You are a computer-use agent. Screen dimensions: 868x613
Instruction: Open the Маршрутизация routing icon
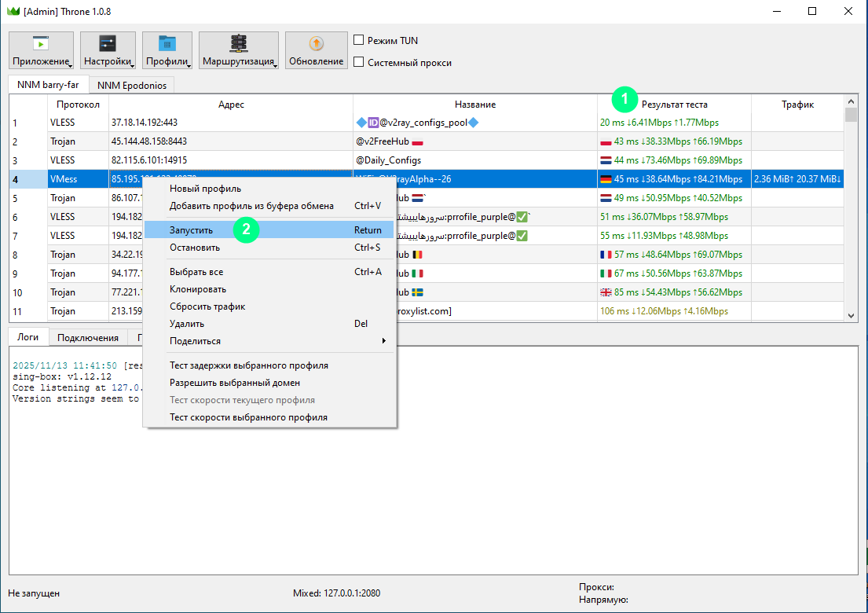coord(238,44)
